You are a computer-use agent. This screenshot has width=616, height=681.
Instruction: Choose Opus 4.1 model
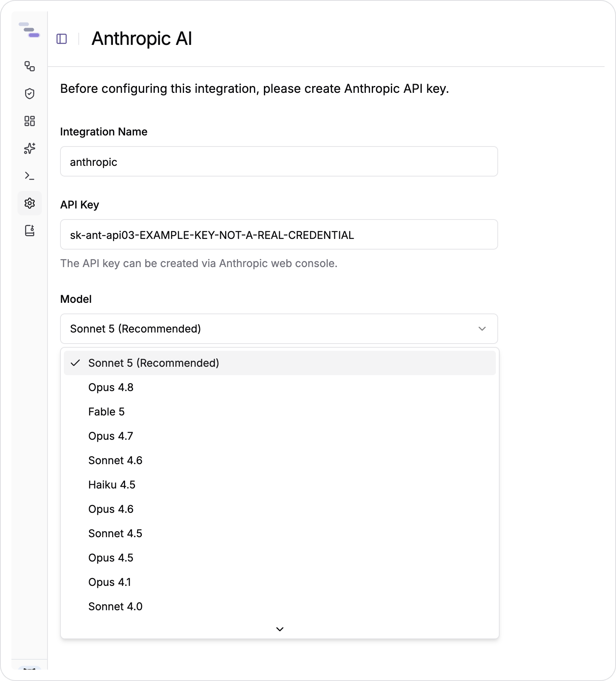tap(280, 582)
